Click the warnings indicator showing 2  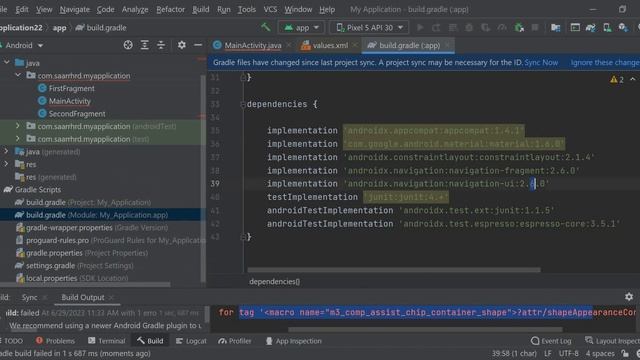(x=617, y=80)
